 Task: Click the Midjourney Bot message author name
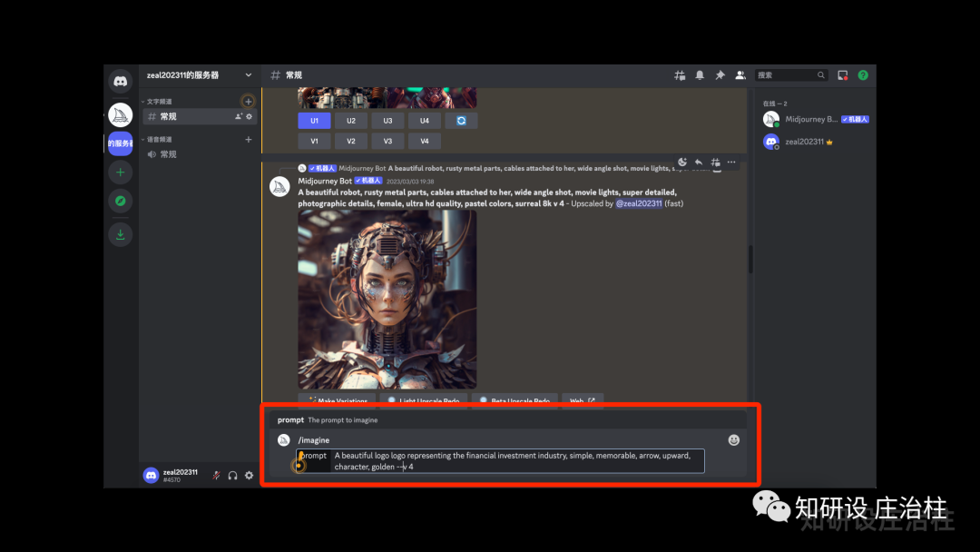(x=325, y=181)
